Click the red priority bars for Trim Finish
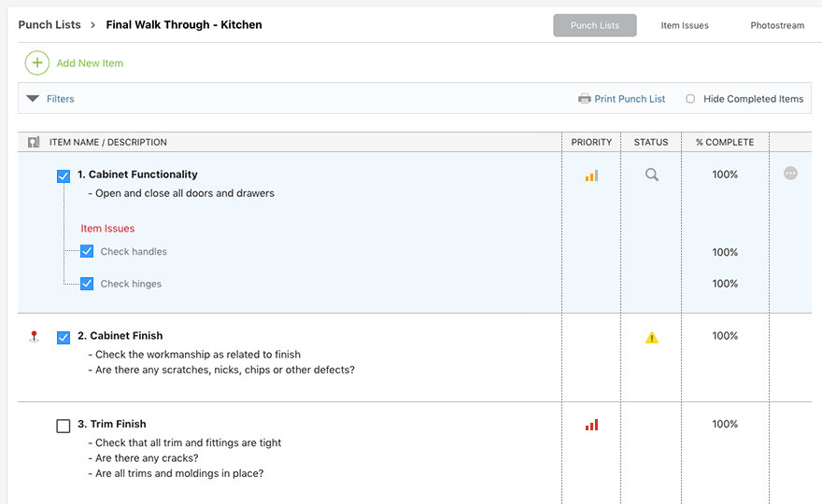This screenshot has width=822, height=504. point(591,425)
